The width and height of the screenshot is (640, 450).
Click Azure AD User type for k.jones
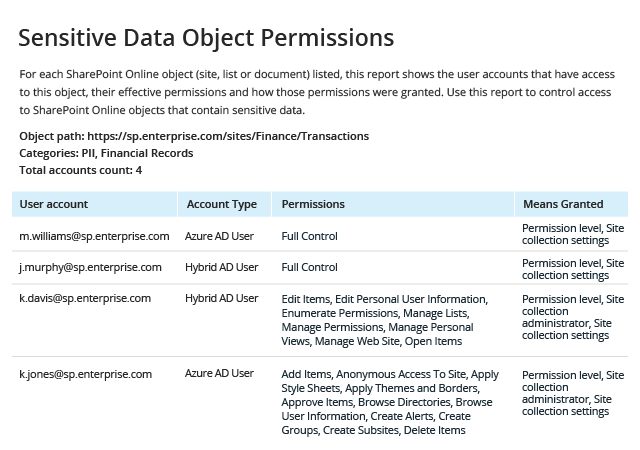[x=219, y=374]
